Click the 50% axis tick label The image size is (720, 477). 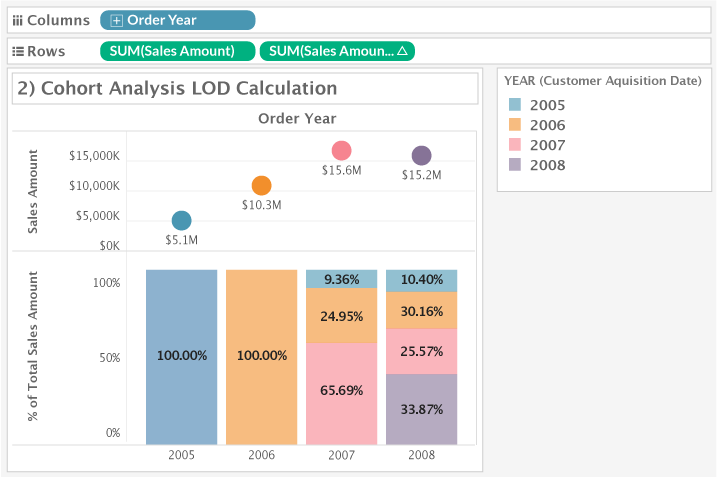pyautogui.click(x=110, y=358)
